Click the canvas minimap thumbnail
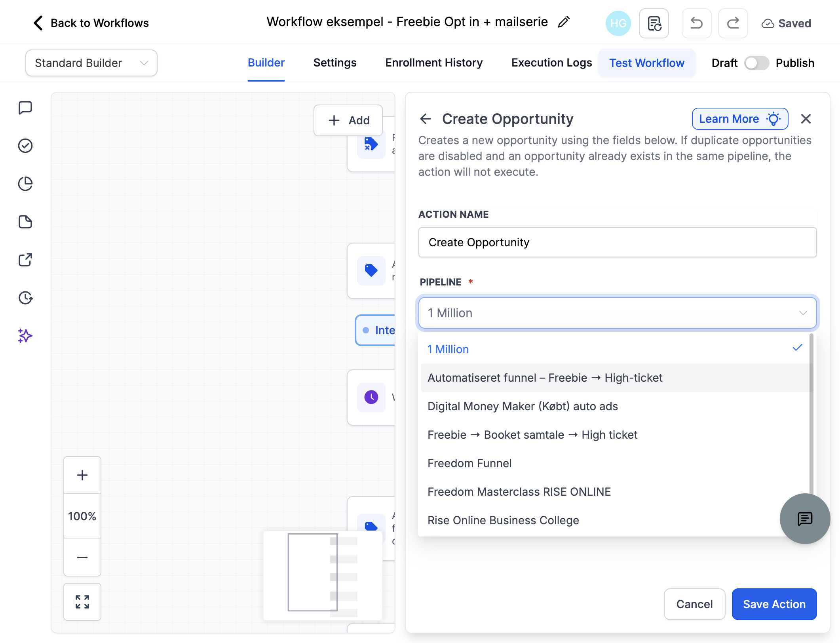The height and width of the screenshot is (643, 840). 323,576
